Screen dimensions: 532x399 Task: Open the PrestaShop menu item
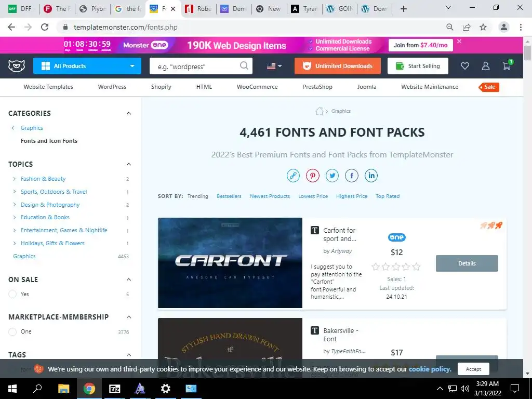tap(317, 87)
